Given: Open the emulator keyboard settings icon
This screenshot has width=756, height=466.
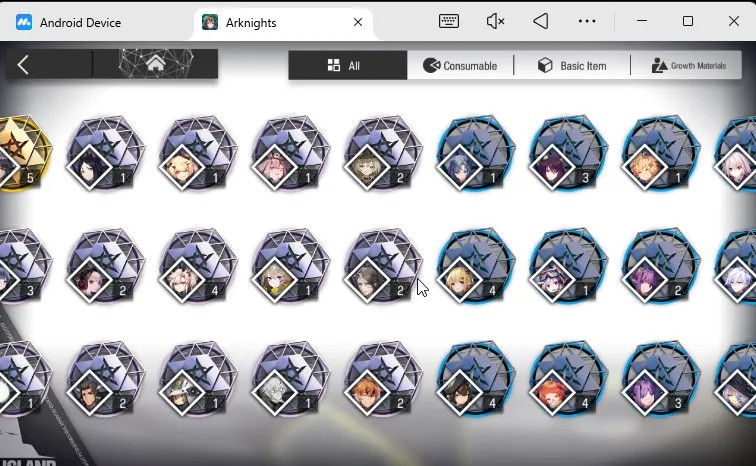Looking at the screenshot, I should click(x=448, y=21).
